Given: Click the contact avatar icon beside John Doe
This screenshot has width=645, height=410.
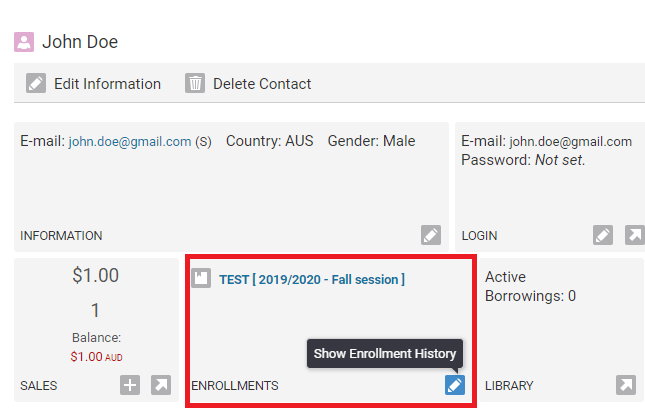Looking at the screenshot, I should click(24, 42).
